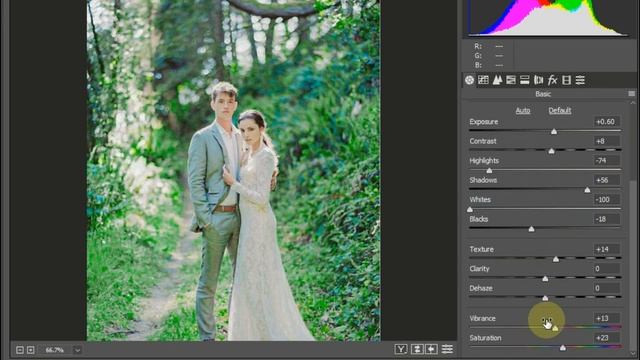Click the Blacks slider handle
The height and width of the screenshot is (360, 640).
(531, 229)
